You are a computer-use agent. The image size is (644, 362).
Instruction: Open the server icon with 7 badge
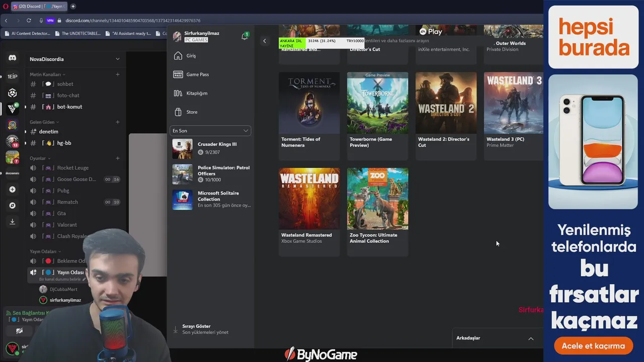click(13, 157)
